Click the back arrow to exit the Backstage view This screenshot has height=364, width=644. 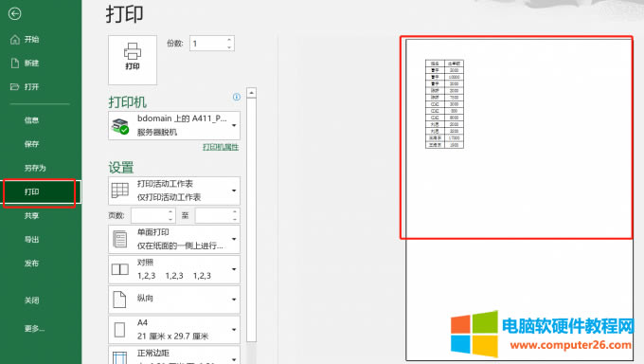pyautogui.click(x=14, y=14)
